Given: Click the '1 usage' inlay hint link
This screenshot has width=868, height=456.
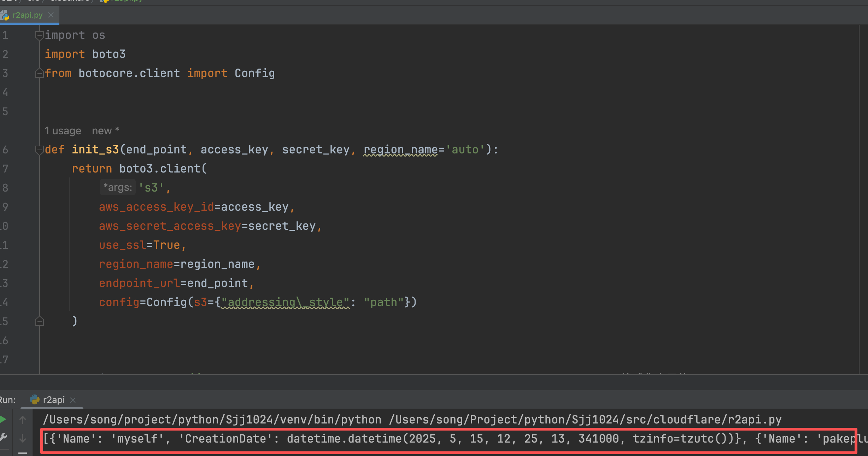Looking at the screenshot, I should pos(63,131).
